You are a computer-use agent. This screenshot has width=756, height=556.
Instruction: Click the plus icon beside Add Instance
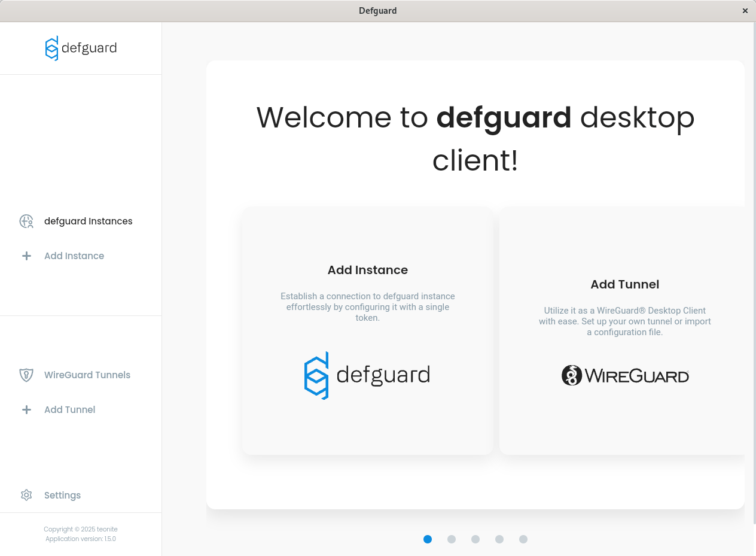[x=26, y=256]
